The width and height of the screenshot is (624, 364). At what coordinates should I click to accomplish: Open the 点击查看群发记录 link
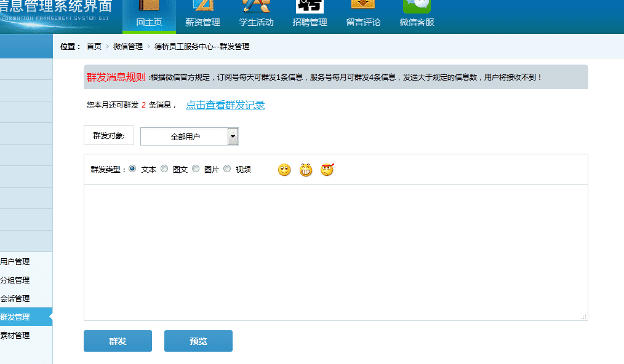click(225, 105)
